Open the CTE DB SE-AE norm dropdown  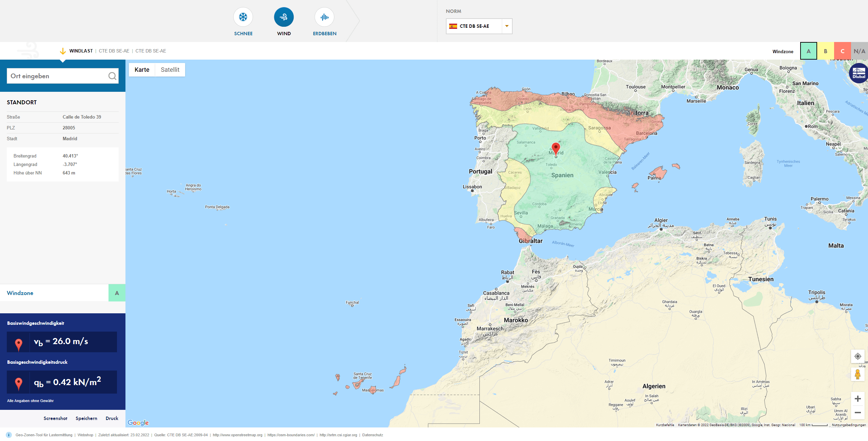coord(475,26)
